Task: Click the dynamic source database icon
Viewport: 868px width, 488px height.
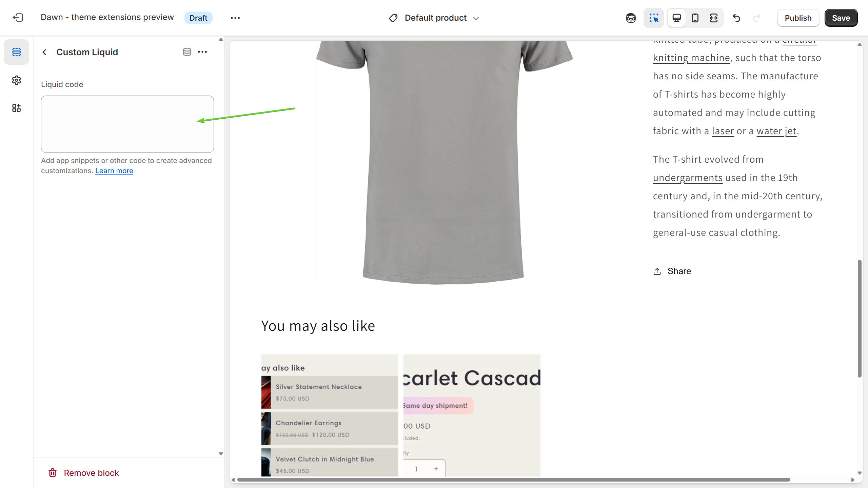Action: (187, 52)
